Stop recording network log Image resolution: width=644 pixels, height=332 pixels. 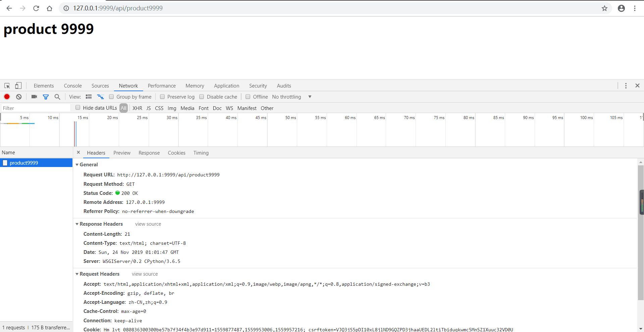[7, 97]
